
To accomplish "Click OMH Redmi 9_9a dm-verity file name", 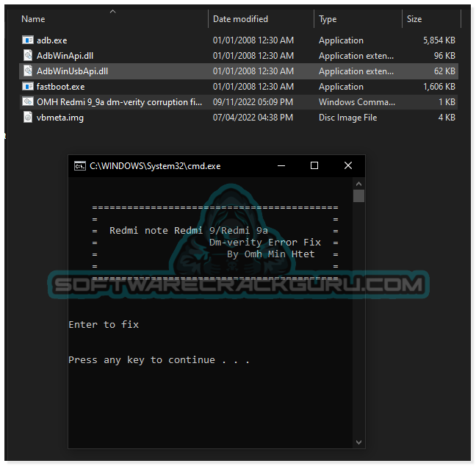I will coord(119,102).
